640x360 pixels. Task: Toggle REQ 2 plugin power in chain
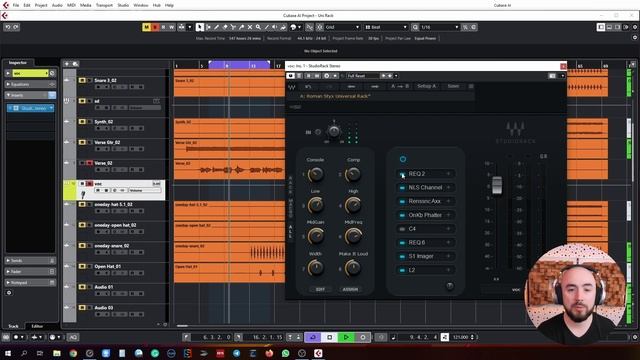click(x=402, y=174)
